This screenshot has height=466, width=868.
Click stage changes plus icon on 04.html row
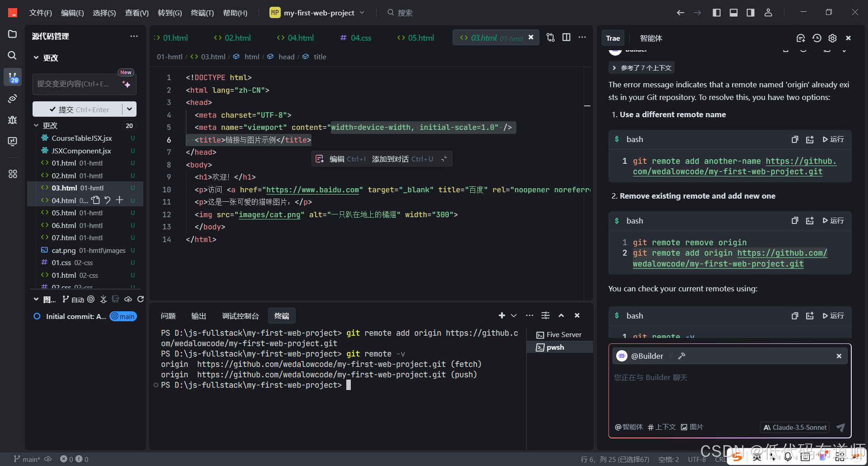[x=119, y=200]
